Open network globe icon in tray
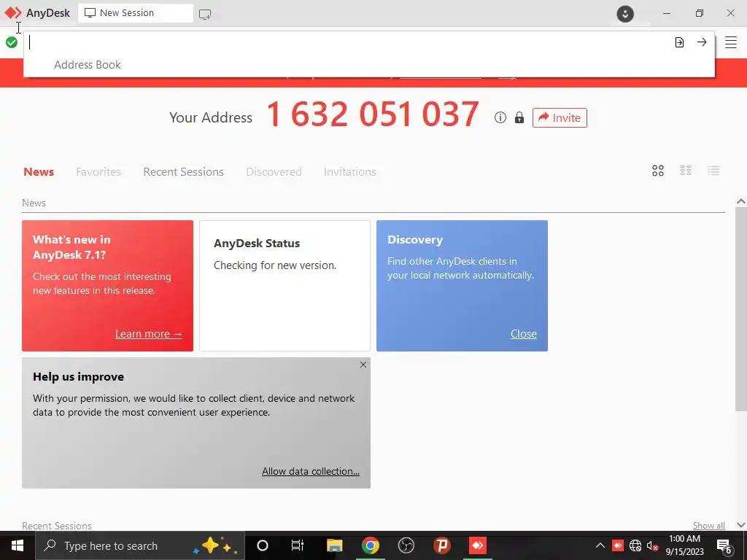 pos(635,545)
